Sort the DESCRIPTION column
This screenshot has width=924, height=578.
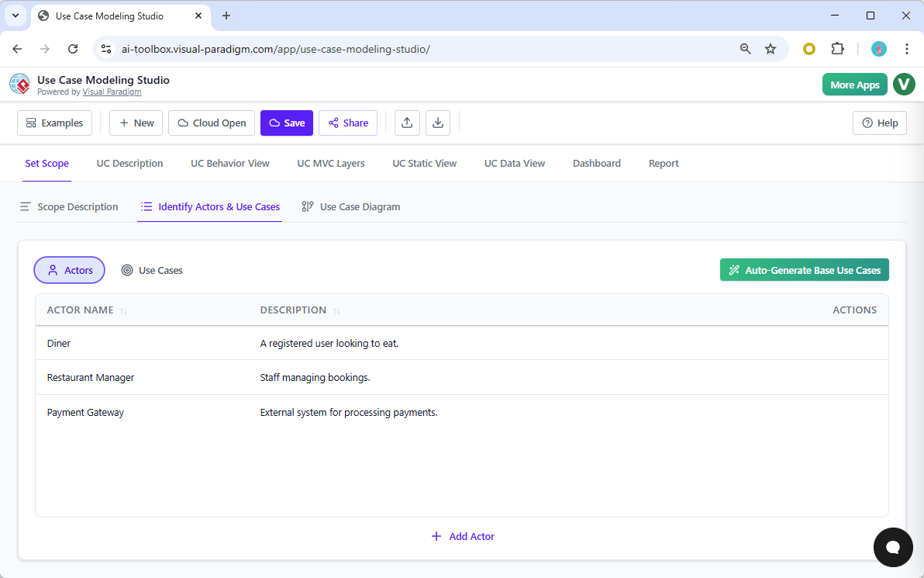click(337, 310)
